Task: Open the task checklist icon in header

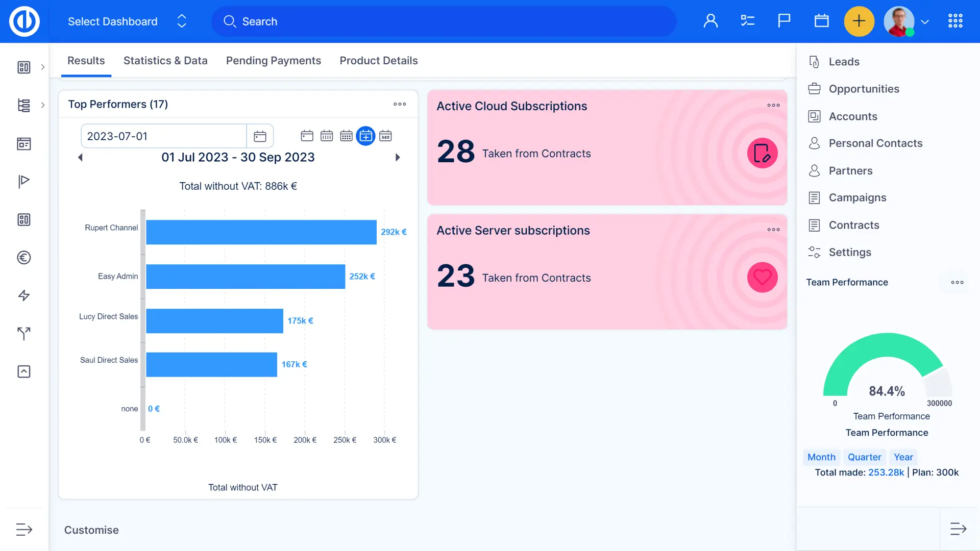Action: click(x=747, y=21)
